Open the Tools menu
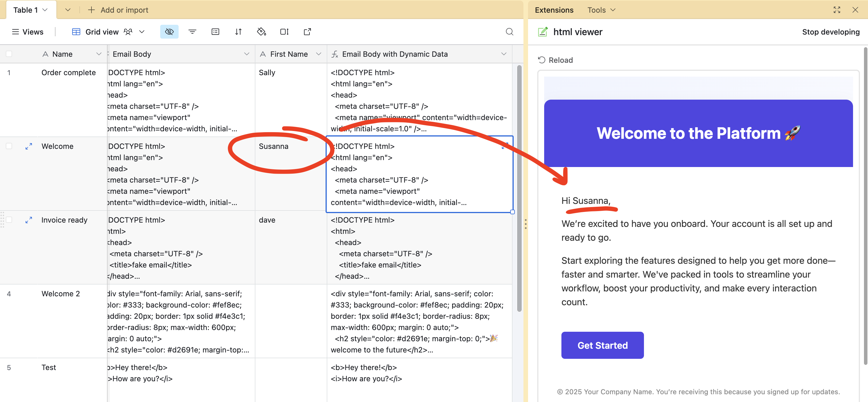868x402 pixels. click(601, 10)
